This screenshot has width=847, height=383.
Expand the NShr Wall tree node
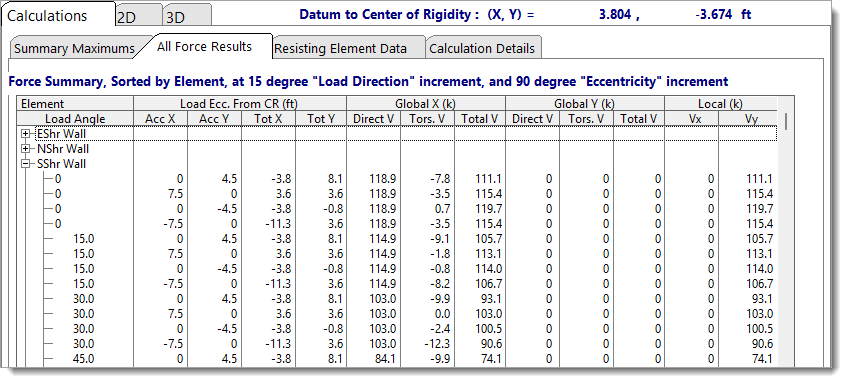pyautogui.click(x=25, y=149)
